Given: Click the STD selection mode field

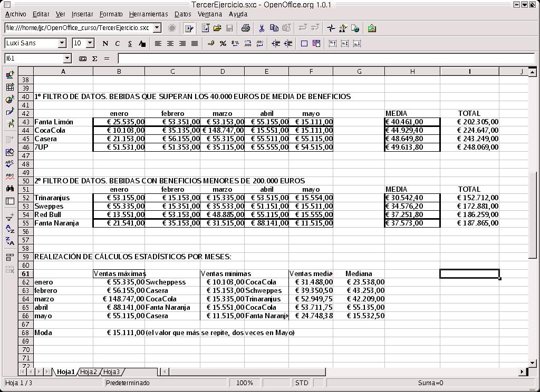Looking at the screenshot, I should (x=302, y=383).
